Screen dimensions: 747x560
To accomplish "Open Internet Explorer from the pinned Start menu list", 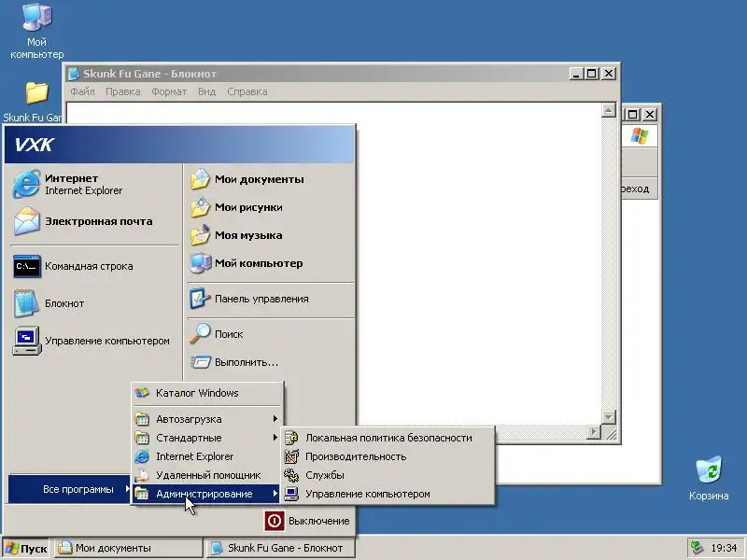I will 94,184.
